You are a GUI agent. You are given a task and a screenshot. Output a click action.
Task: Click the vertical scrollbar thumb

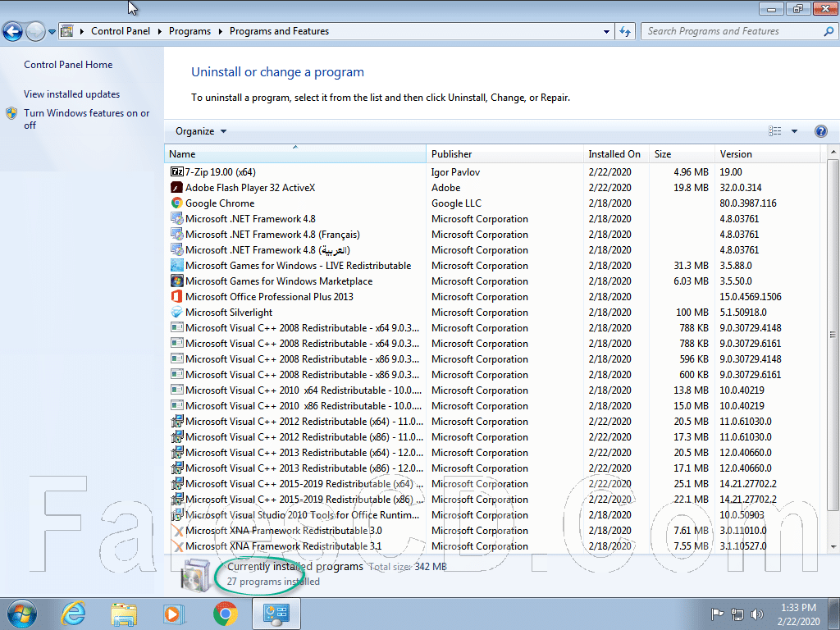click(x=833, y=335)
